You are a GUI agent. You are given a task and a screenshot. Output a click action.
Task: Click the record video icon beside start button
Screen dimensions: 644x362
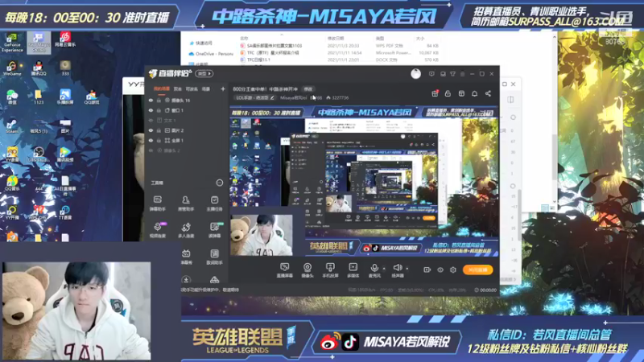tap(427, 269)
